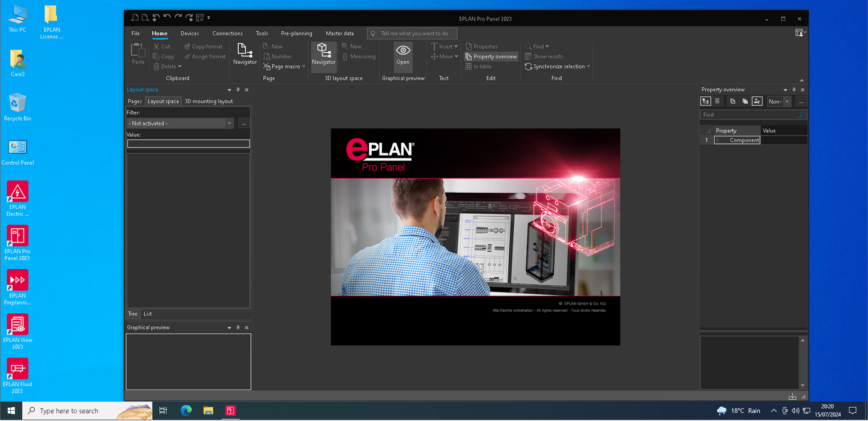The image size is (868, 421).
Task: Open Property overview panel menu arrow
Action: pos(785,89)
